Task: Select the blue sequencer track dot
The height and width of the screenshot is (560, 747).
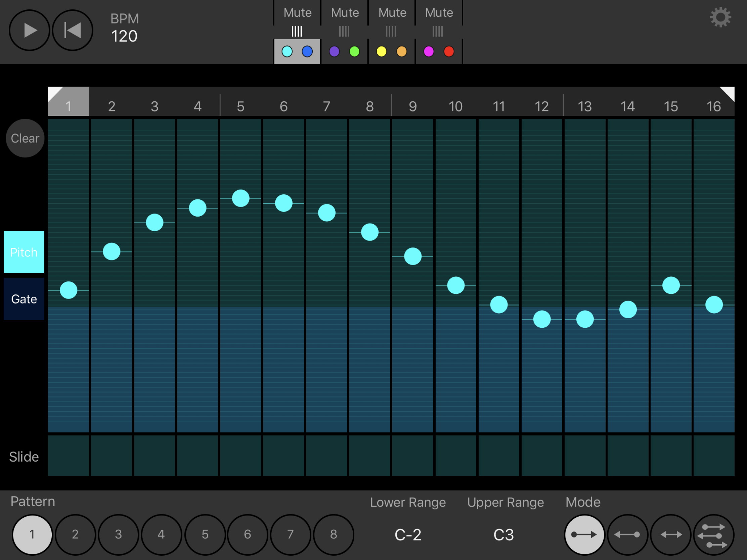Action: pos(307,52)
